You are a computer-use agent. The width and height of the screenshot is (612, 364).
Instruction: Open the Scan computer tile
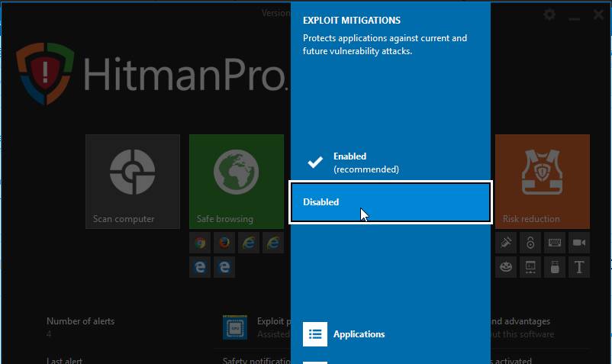pos(133,182)
